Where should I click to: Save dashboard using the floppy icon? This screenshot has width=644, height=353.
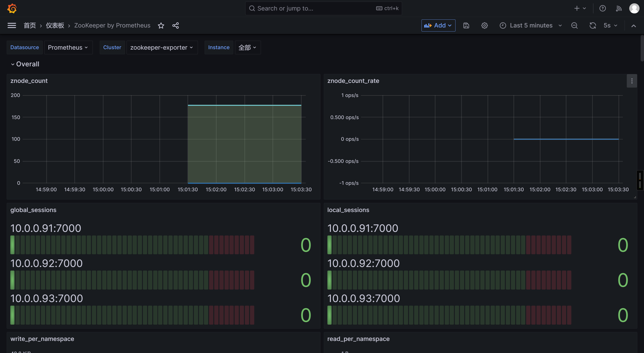(x=466, y=25)
